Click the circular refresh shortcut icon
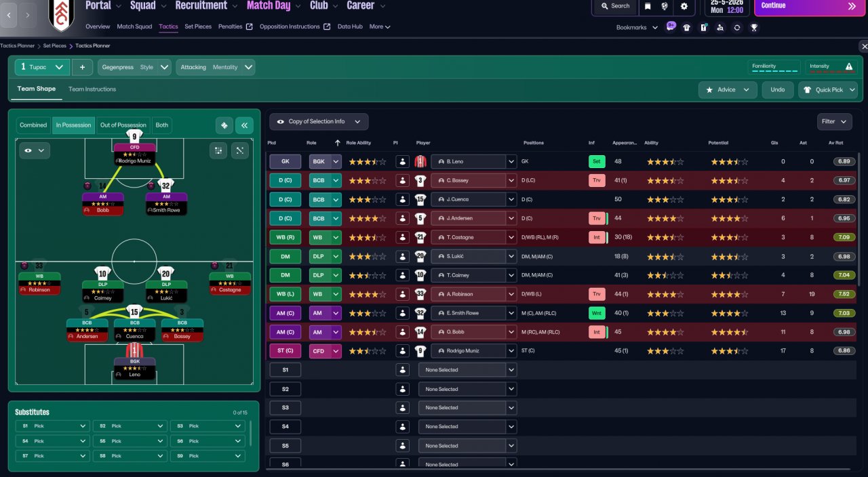The width and height of the screenshot is (868, 477). coord(737,28)
